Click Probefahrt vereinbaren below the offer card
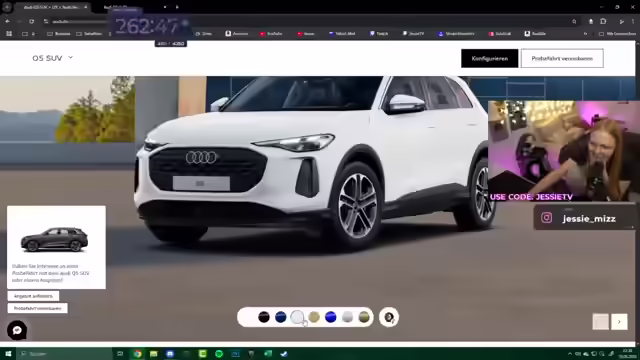The height and width of the screenshot is (360, 640). (x=38, y=308)
